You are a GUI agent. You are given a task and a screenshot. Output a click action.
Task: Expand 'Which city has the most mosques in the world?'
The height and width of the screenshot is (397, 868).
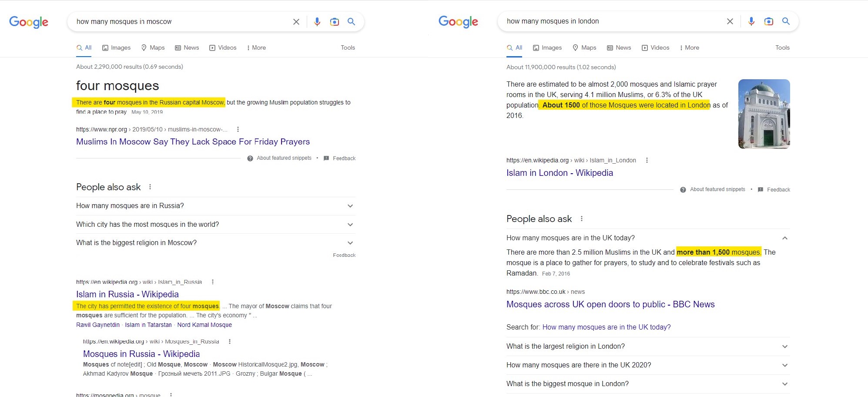pos(216,225)
